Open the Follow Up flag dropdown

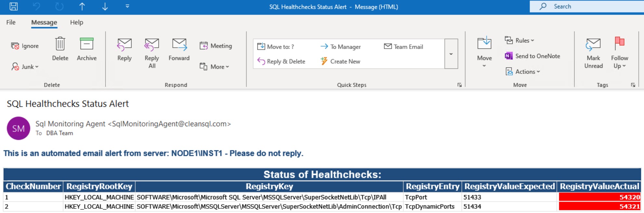coord(620,53)
